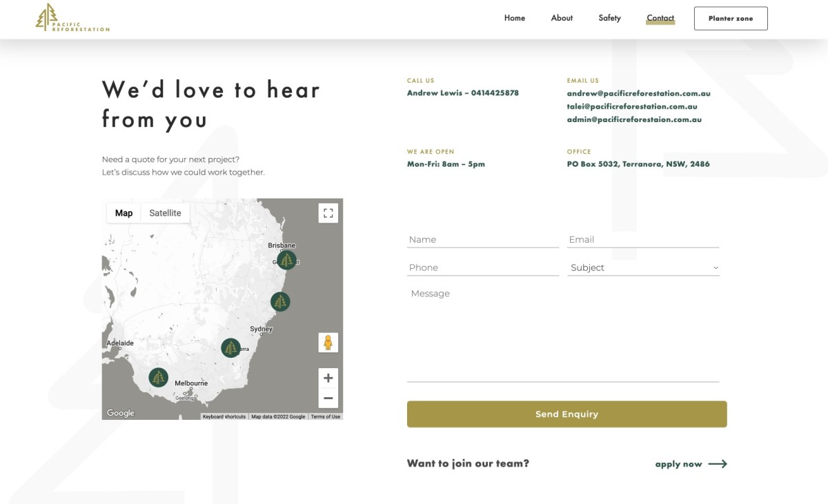Image resolution: width=828 pixels, height=504 pixels.
Task: Click the Mon-Fri opening hours text
Action: (446, 164)
